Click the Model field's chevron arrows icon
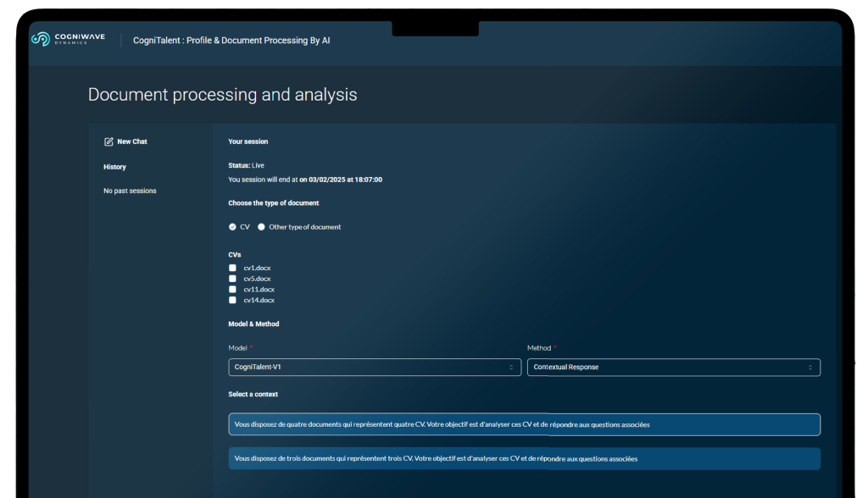The height and width of the screenshot is (498, 868). [x=511, y=368]
